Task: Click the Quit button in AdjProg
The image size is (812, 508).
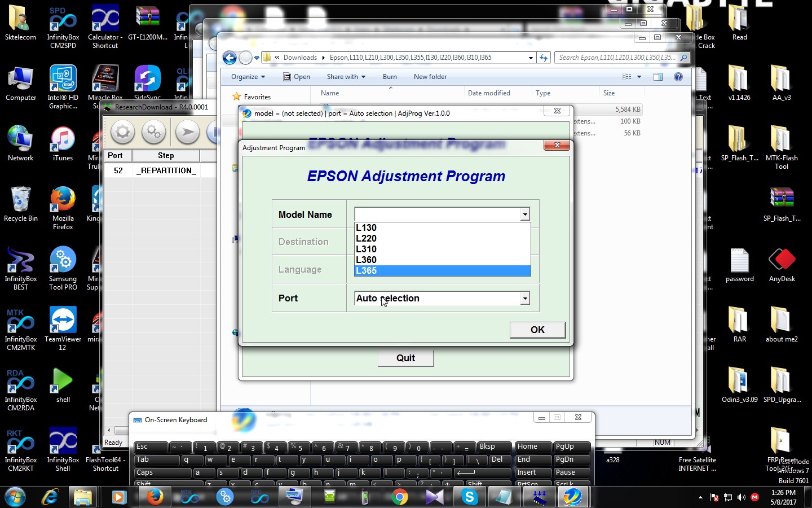Action: 405,358
